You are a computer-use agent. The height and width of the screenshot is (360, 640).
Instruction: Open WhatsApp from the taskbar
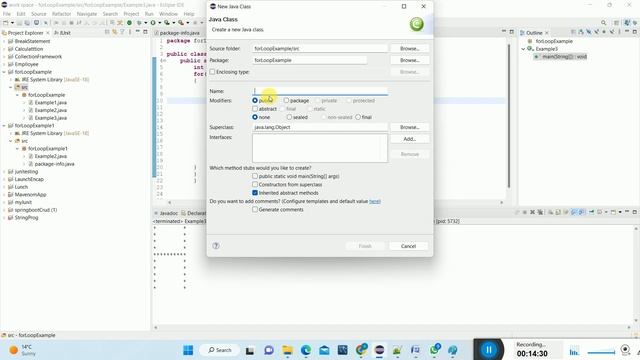point(434,350)
